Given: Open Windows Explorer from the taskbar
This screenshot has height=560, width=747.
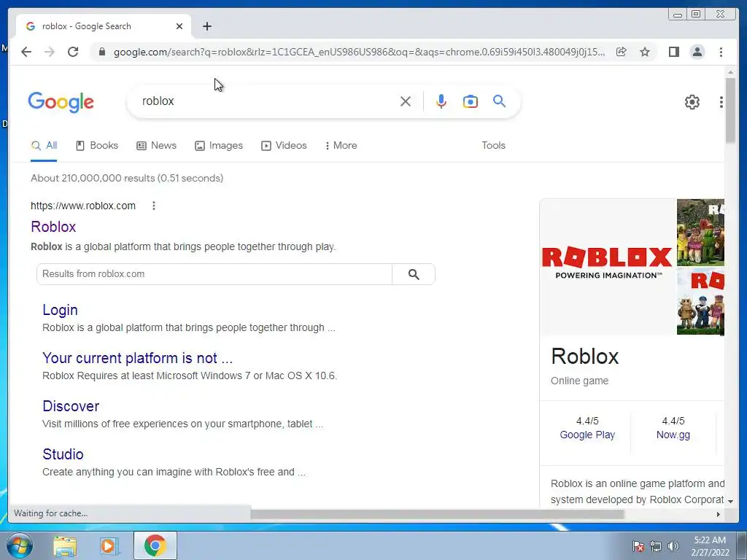Looking at the screenshot, I should 65,546.
